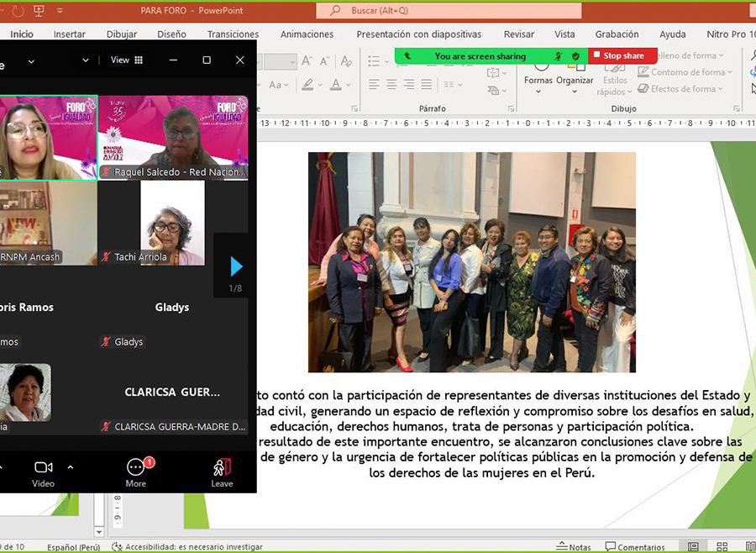Select the group photo on slide
The height and width of the screenshot is (553, 756).
pos(471,262)
